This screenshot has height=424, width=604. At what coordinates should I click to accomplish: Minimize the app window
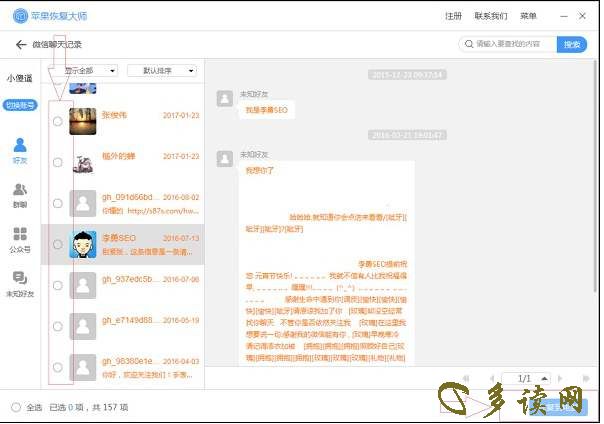point(564,16)
